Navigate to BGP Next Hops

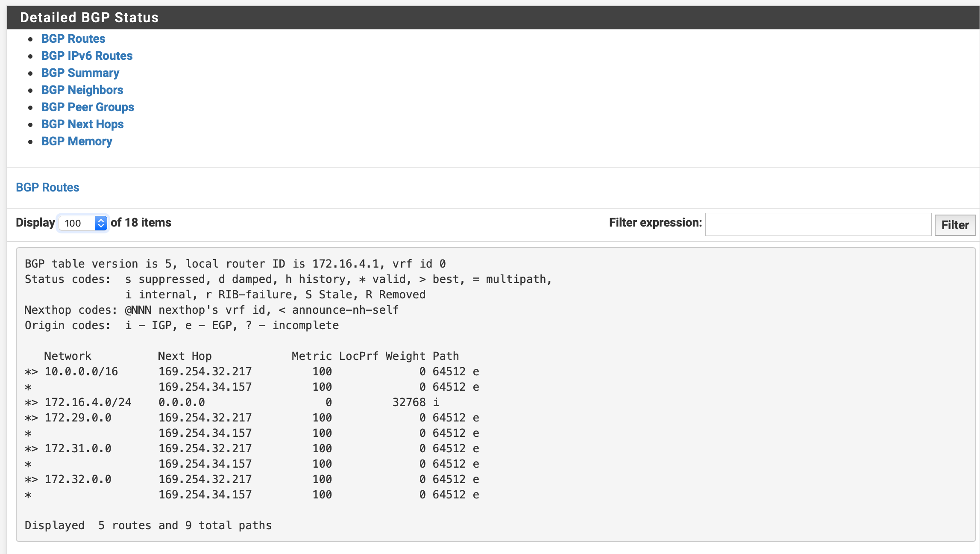pos(82,124)
